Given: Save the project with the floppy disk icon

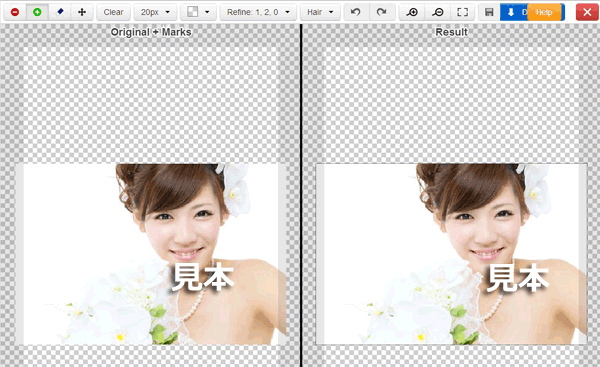Looking at the screenshot, I should click(489, 12).
